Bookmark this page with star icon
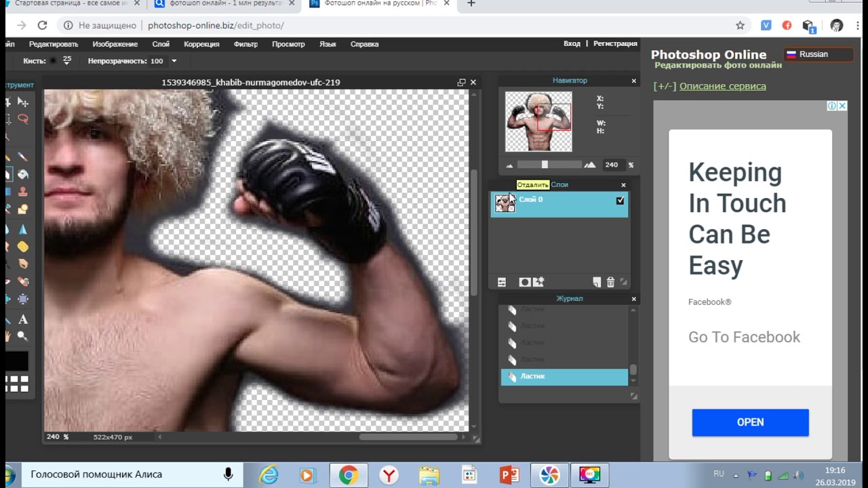The width and height of the screenshot is (868, 488). tap(740, 25)
